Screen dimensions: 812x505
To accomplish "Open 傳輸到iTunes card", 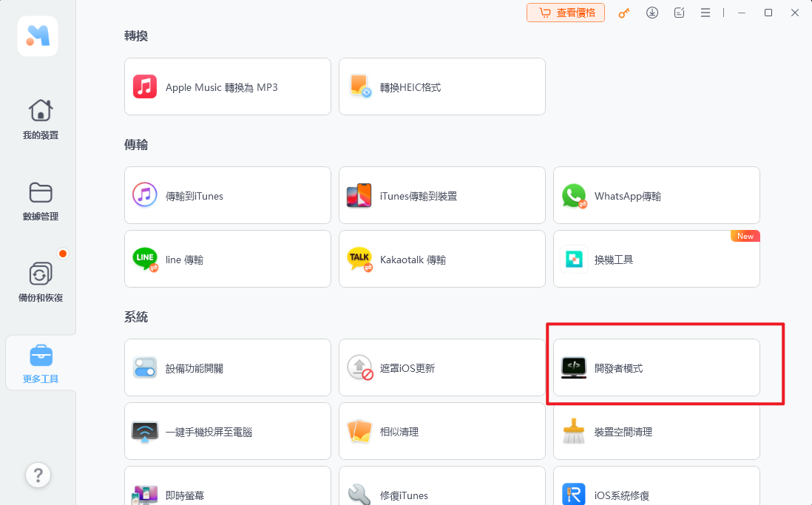I will click(x=228, y=195).
